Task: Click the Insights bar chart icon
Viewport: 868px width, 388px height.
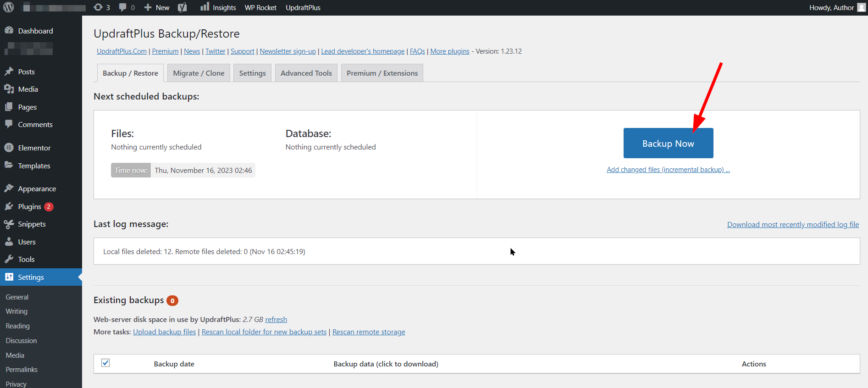Action: (x=205, y=6)
